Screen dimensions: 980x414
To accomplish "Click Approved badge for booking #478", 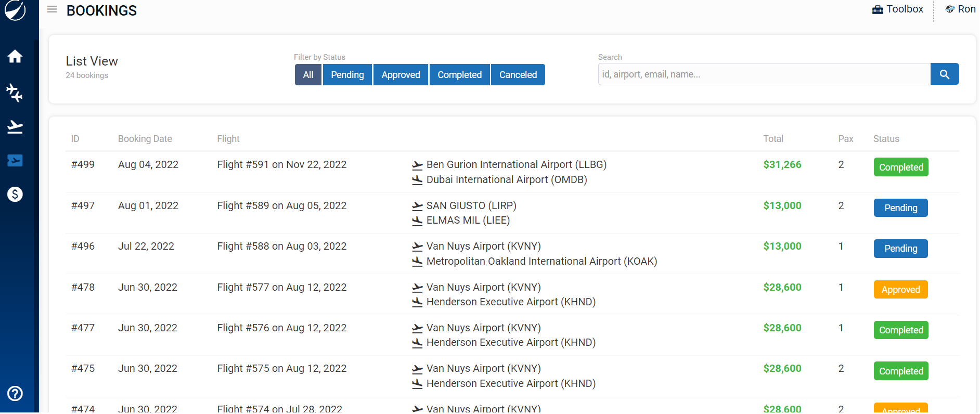I will tap(901, 290).
